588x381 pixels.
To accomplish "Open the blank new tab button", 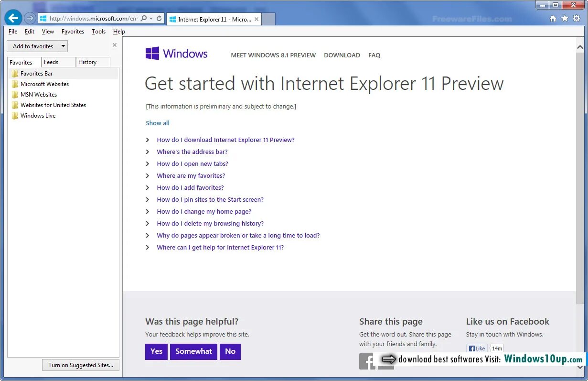I will point(268,20).
